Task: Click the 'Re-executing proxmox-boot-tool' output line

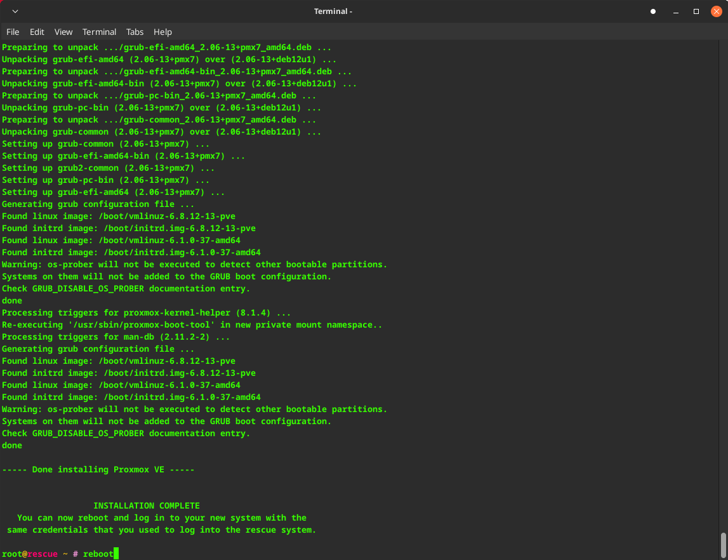Action: [192, 325]
